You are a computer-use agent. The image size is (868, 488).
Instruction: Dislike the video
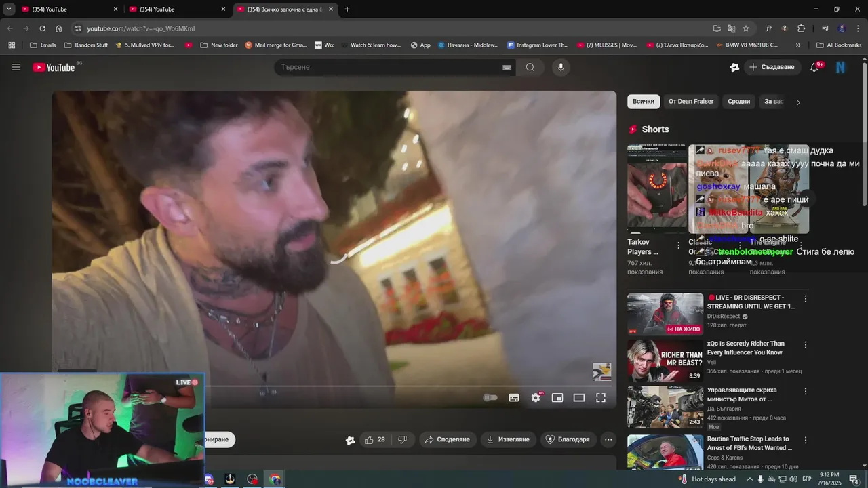coord(402,439)
